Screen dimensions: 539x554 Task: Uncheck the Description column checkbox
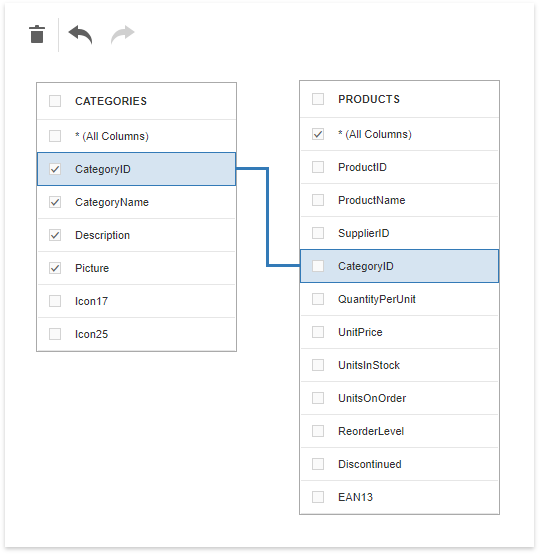(x=55, y=235)
